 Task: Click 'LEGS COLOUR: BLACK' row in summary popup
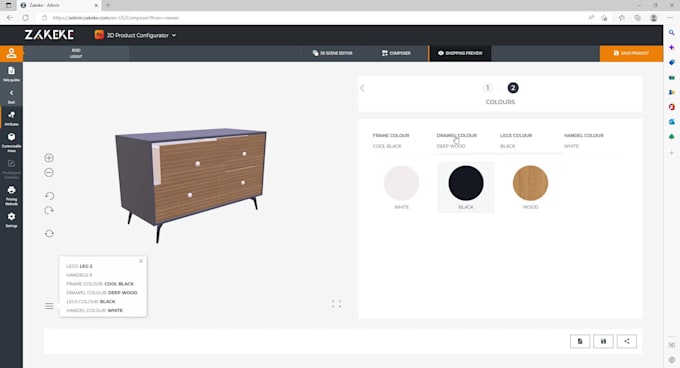pyautogui.click(x=91, y=301)
